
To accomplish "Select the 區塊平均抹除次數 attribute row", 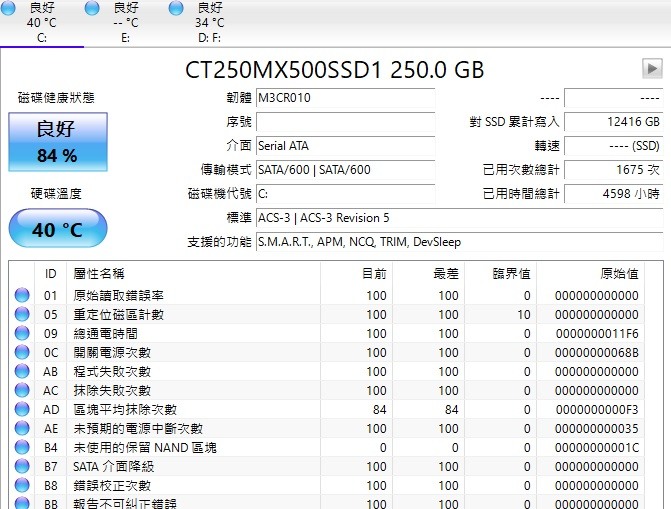I will (x=327, y=409).
